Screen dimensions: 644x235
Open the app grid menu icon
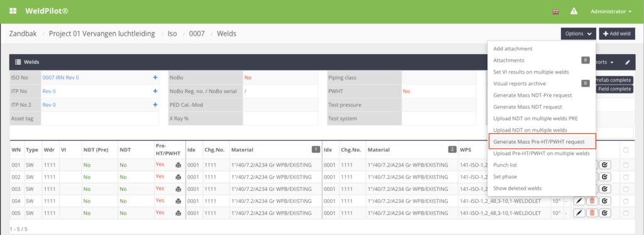[13, 11]
